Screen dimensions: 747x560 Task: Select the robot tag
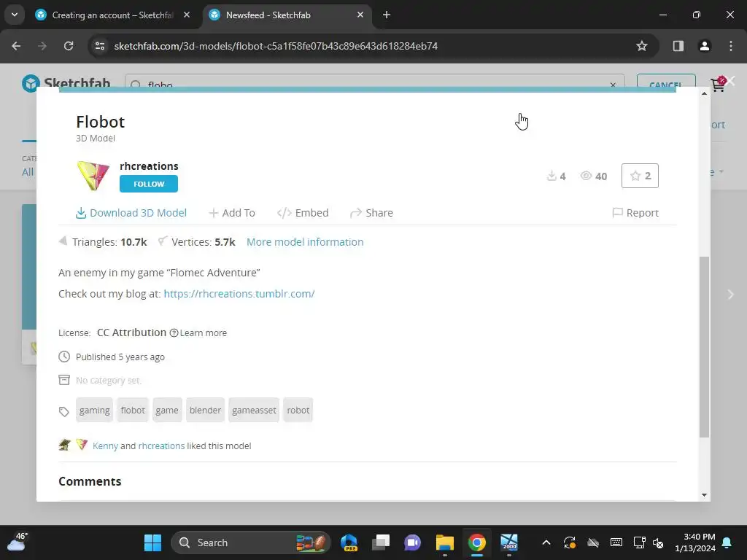pyautogui.click(x=298, y=410)
